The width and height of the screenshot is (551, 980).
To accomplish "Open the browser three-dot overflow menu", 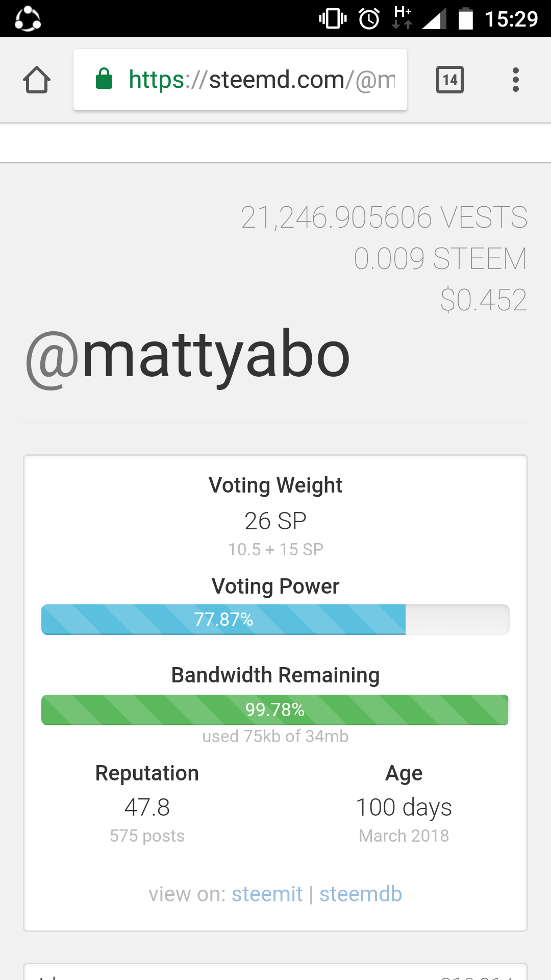I will (x=516, y=80).
